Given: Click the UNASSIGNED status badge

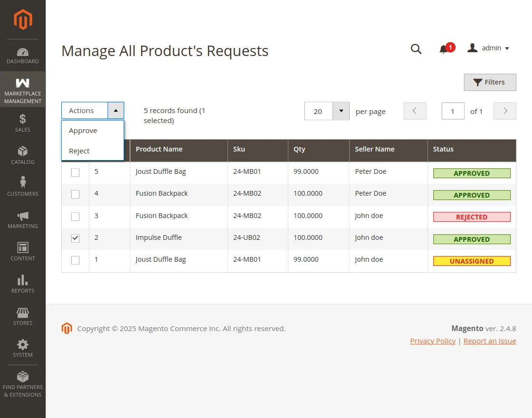Looking at the screenshot, I should click(472, 261).
